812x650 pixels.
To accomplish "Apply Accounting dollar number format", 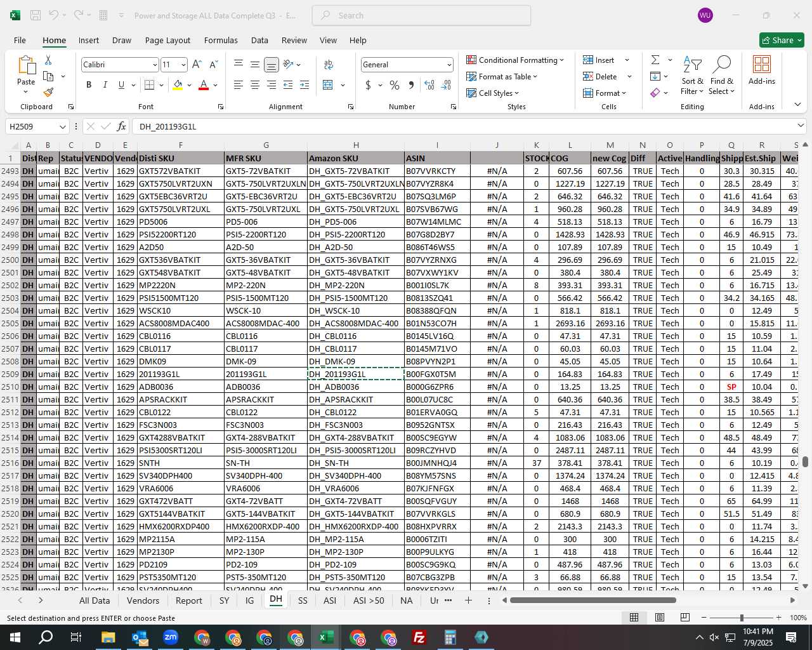I will (369, 85).
